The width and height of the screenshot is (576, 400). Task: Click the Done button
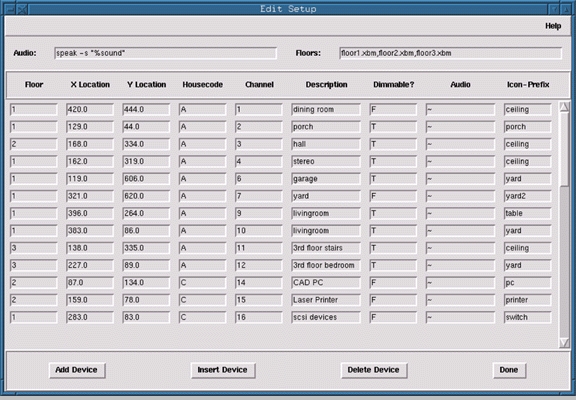coord(509,370)
